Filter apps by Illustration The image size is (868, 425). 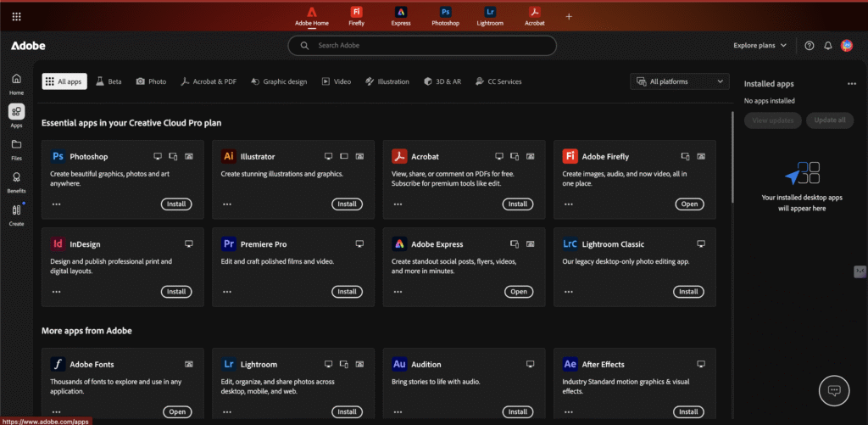(x=387, y=81)
